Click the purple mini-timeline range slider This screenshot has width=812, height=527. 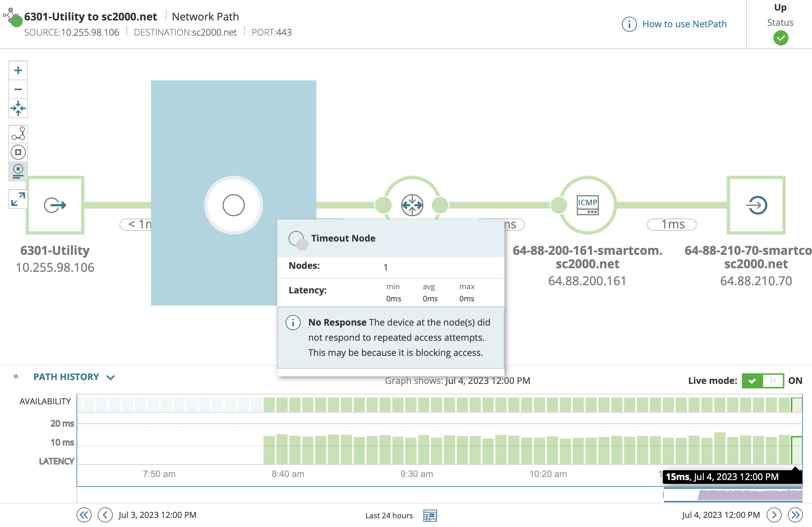point(750,495)
